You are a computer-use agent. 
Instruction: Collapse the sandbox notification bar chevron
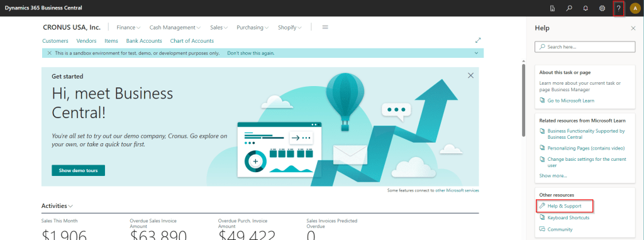[x=477, y=53]
